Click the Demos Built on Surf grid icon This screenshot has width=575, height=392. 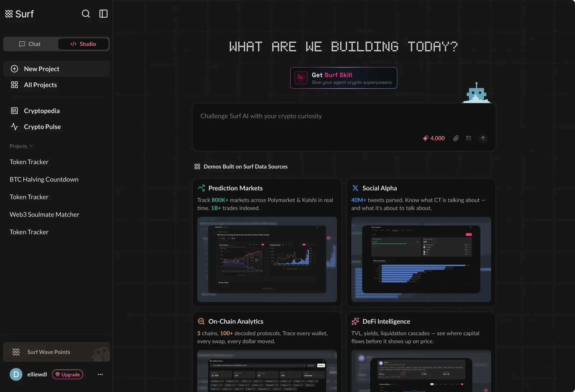pyautogui.click(x=197, y=166)
